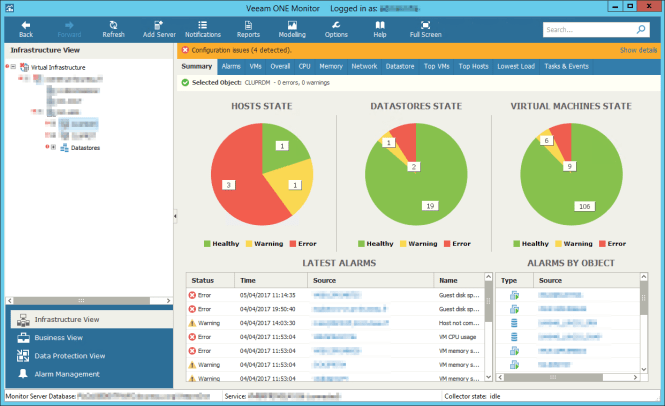
Task: Open the Top VMs tab
Action: pos(436,66)
